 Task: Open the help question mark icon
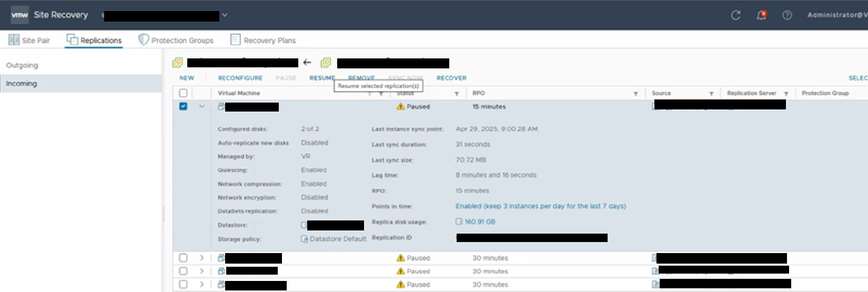[x=787, y=15]
